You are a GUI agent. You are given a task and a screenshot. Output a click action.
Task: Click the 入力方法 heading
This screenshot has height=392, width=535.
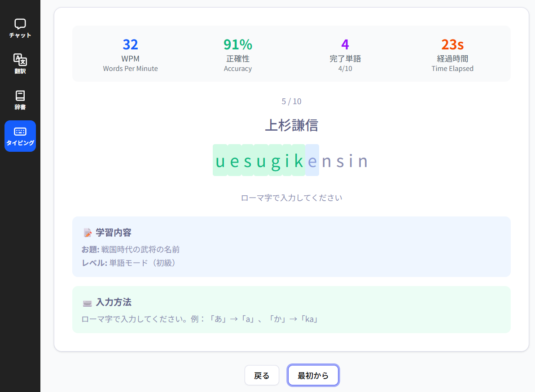click(x=113, y=303)
